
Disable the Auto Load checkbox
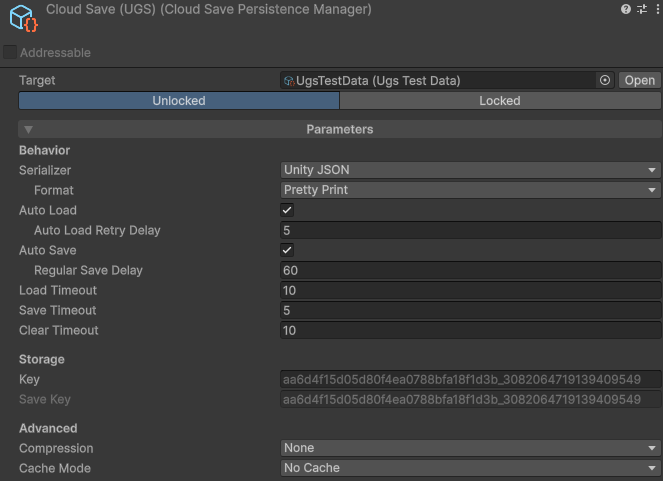[287, 210]
